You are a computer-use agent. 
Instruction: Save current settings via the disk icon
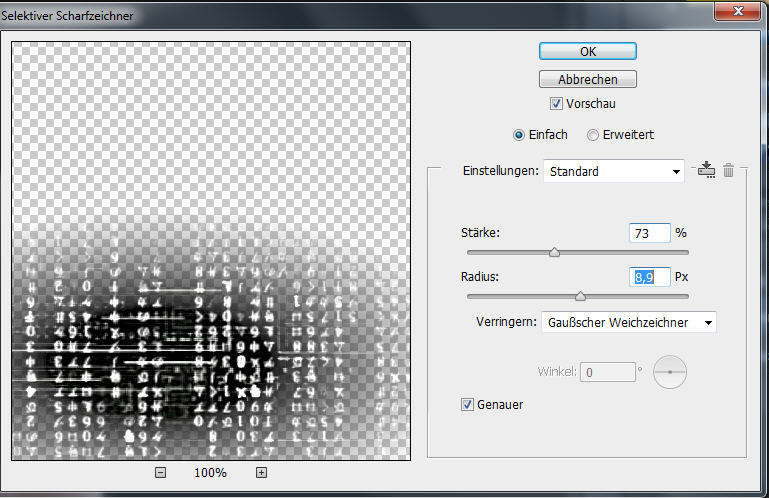click(707, 170)
